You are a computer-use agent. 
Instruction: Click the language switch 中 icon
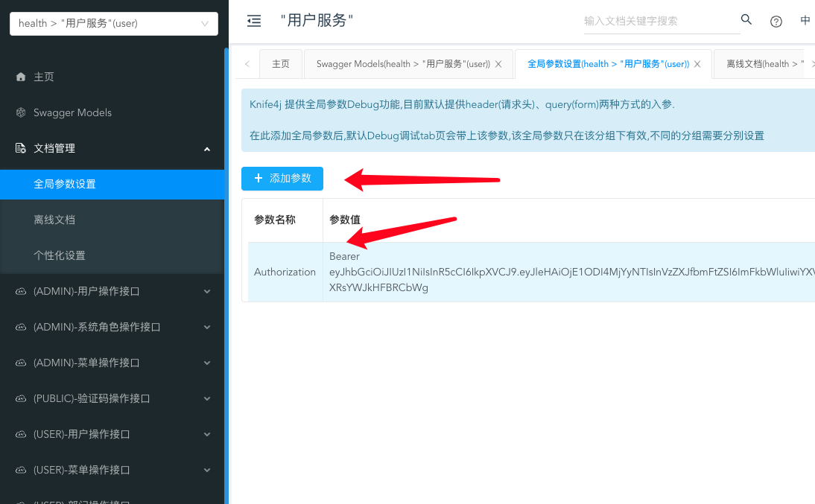pos(805,20)
